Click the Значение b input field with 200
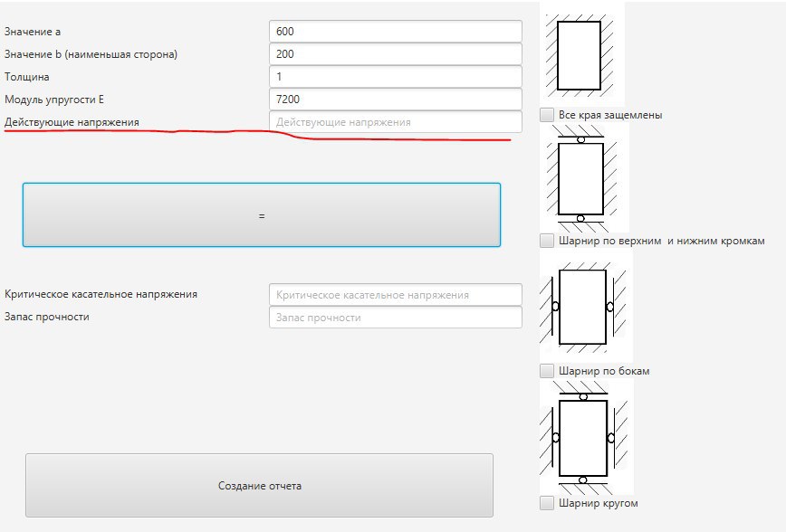Screen dimensions: 786x532 396,54
